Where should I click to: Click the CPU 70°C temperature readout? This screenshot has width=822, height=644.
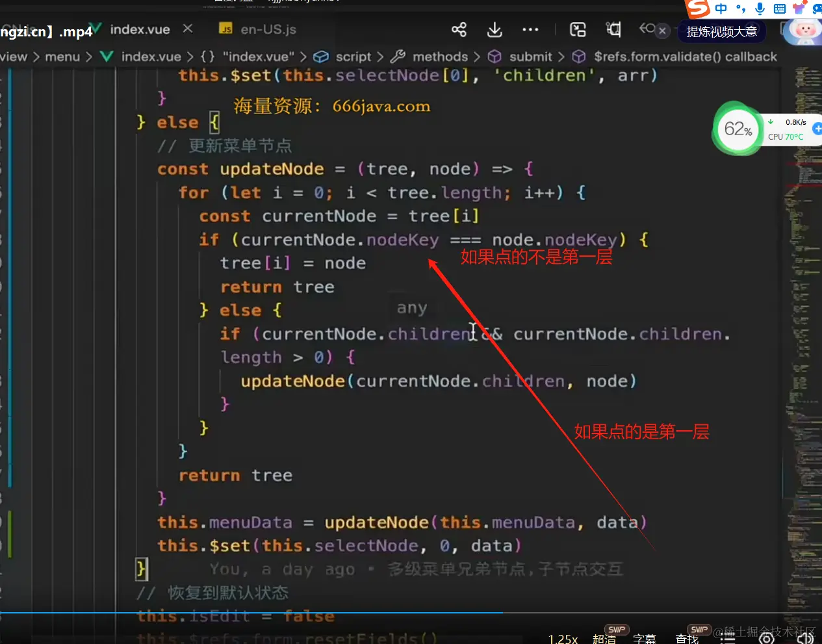pos(786,137)
